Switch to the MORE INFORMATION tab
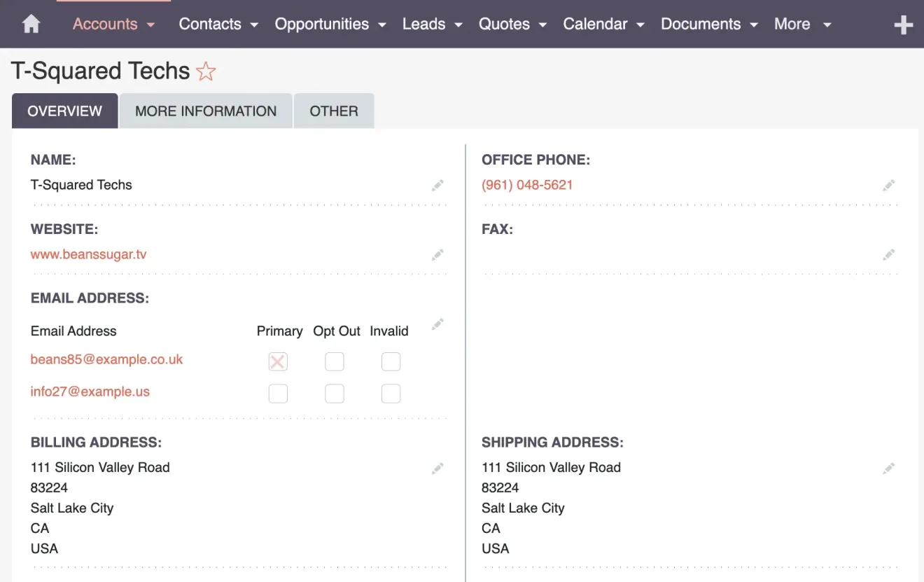The image size is (924, 582). (x=205, y=111)
